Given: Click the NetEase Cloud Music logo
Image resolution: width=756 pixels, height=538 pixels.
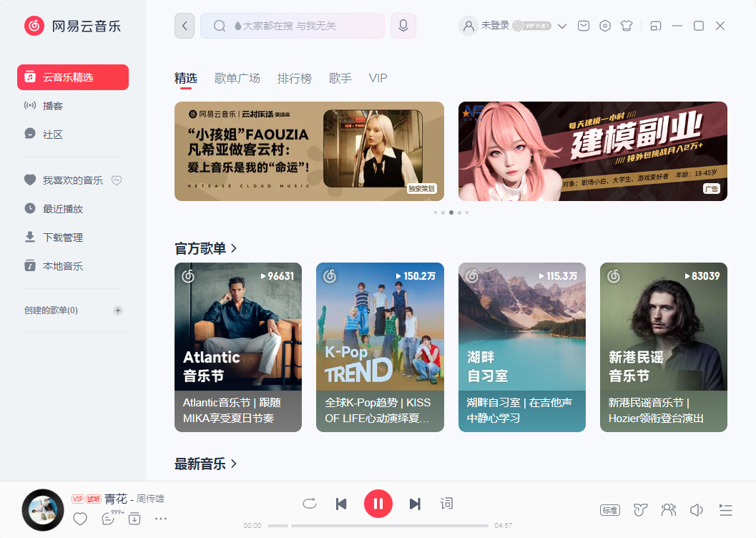Looking at the screenshot, I should [73, 26].
